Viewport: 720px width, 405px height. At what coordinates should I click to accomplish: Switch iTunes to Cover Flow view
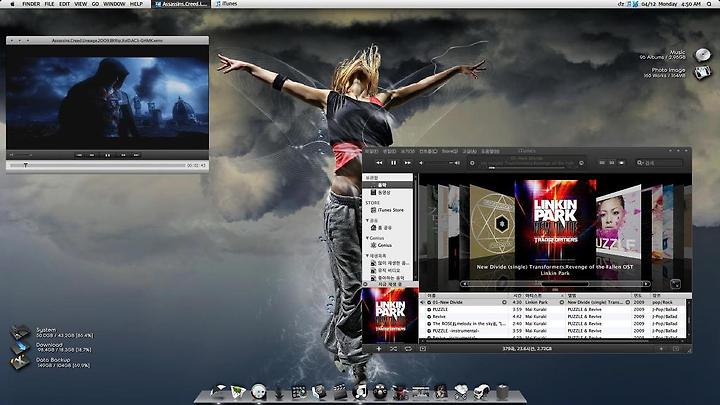[x=621, y=163]
